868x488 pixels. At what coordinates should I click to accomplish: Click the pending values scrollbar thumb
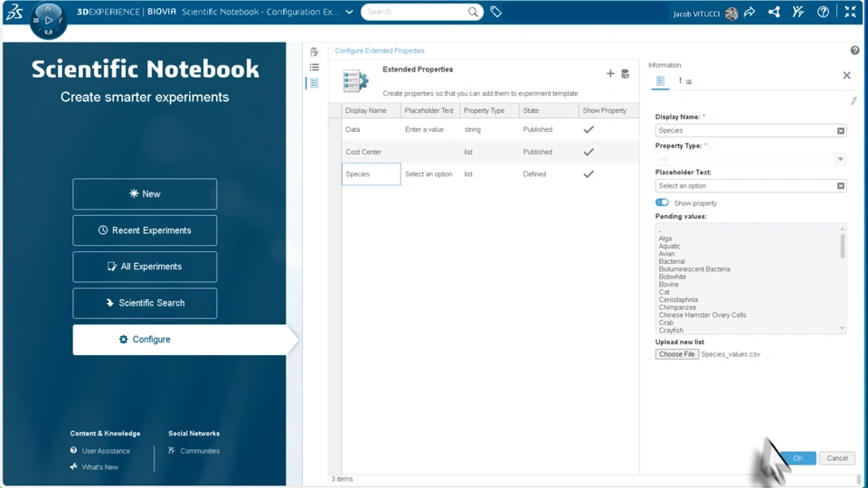pos(843,246)
